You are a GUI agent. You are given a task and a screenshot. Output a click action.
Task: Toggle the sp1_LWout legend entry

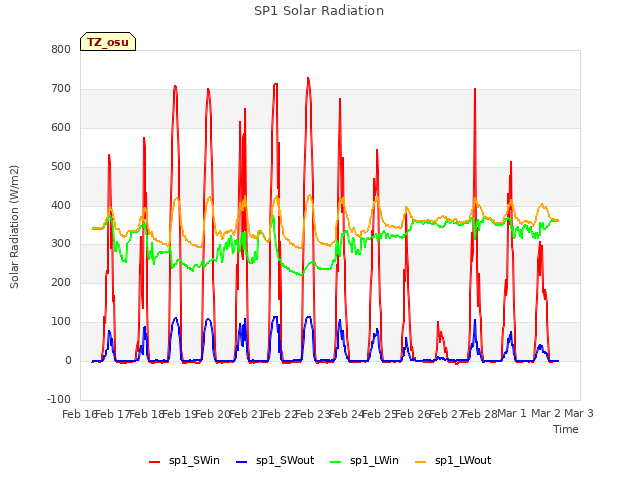453,460
